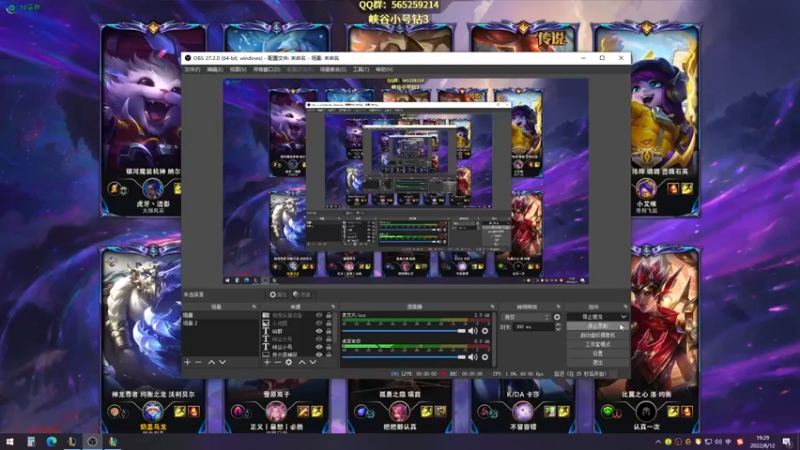800x450 pixels.
Task: Click the transition duration input field
Action: click(533, 327)
